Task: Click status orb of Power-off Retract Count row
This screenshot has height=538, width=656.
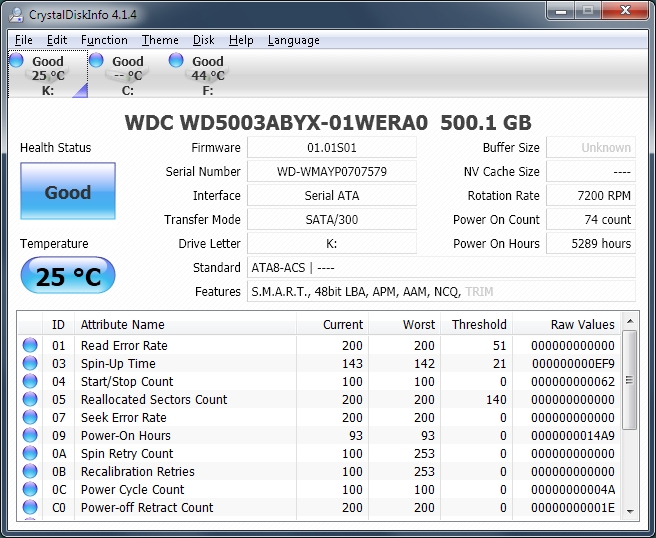Action: (x=30, y=507)
